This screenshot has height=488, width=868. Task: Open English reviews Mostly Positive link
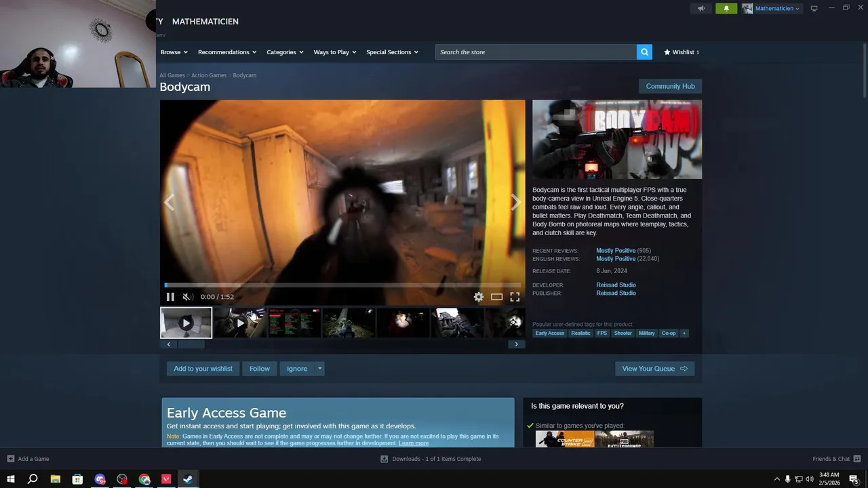point(616,259)
